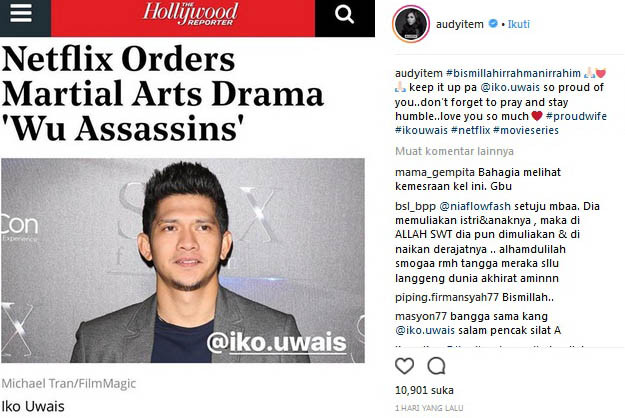Screen dimensions: 625x418
Task: Open @iko.uwais mention in caption
Action: point(510,87)
